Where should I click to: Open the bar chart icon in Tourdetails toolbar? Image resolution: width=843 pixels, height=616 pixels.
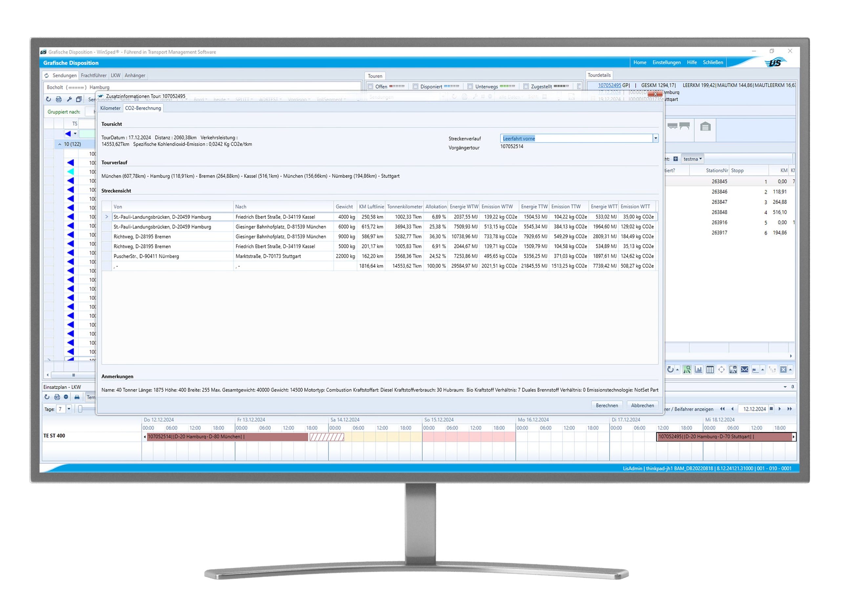click(x=699, y=370)
